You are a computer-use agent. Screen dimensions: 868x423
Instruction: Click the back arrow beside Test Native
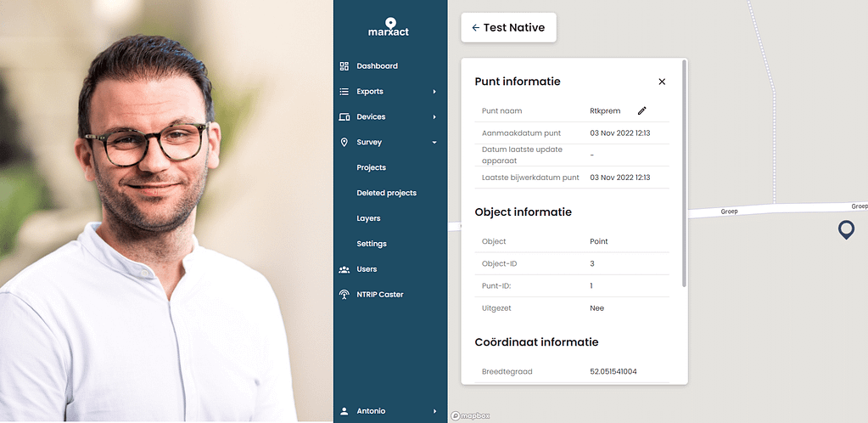coord(475,28)
